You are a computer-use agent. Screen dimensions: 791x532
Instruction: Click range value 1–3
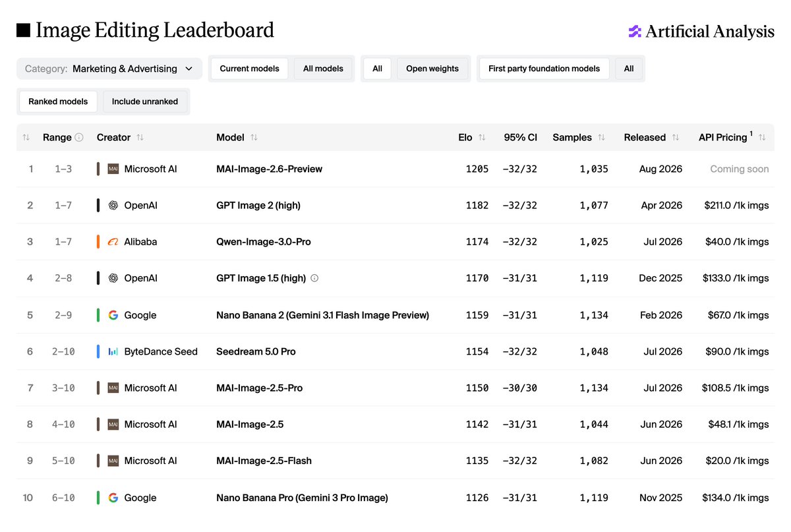[x=63, y=169]
